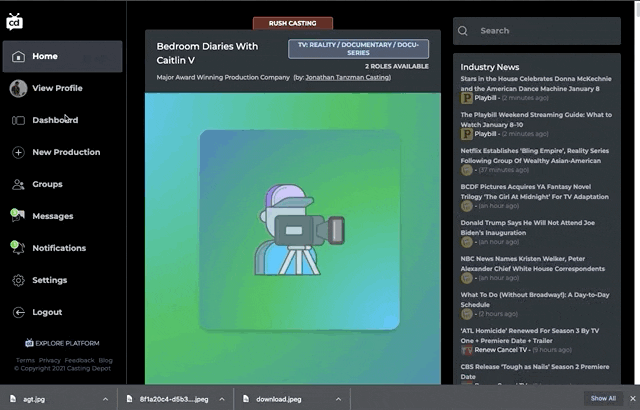Open the Explore Platform link
Viewport: 640px width, 410px height.
point(62,343)
